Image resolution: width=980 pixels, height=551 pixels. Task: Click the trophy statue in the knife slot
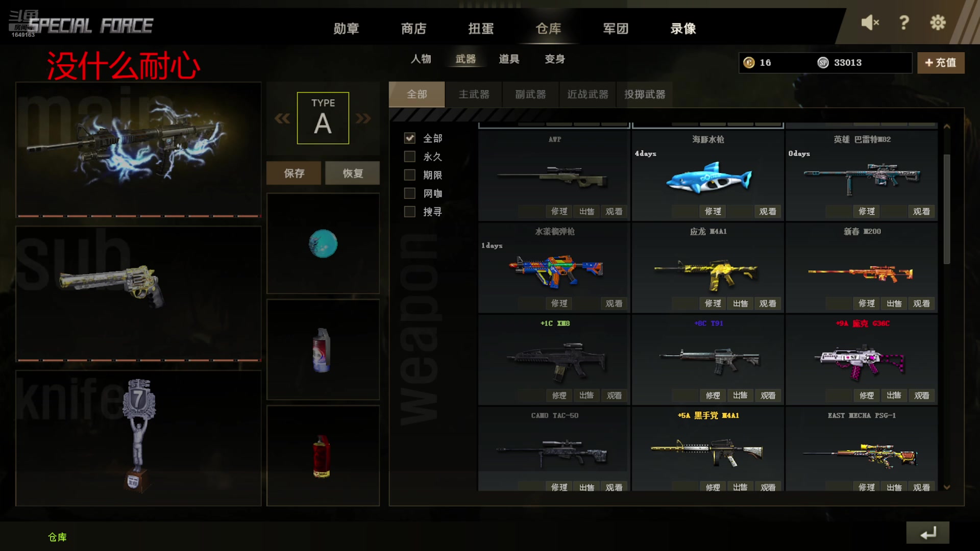click(x=138, y=435)
